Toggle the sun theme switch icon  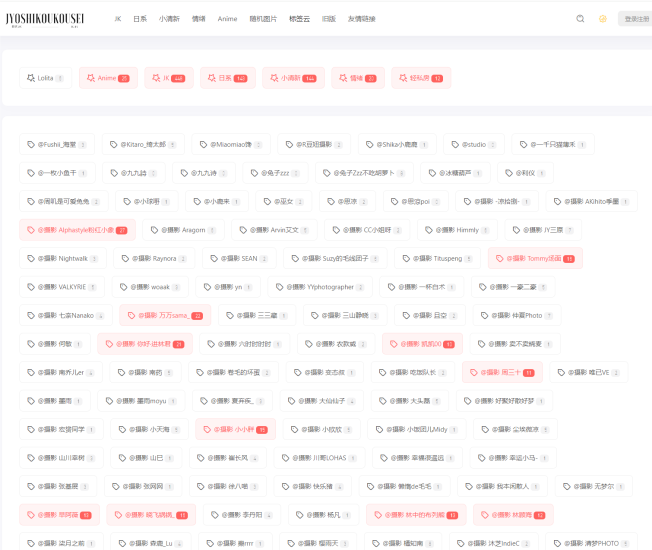[603, 18]
